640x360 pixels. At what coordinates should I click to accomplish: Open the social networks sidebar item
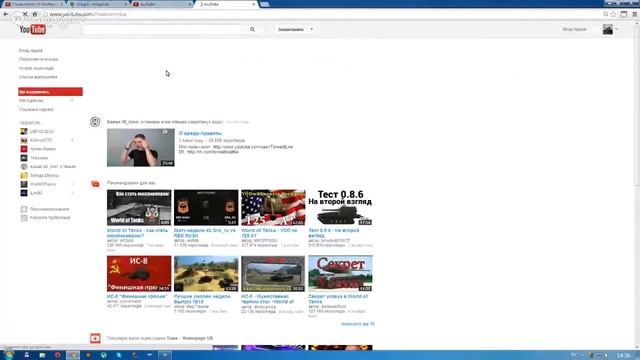click(36, 109)
